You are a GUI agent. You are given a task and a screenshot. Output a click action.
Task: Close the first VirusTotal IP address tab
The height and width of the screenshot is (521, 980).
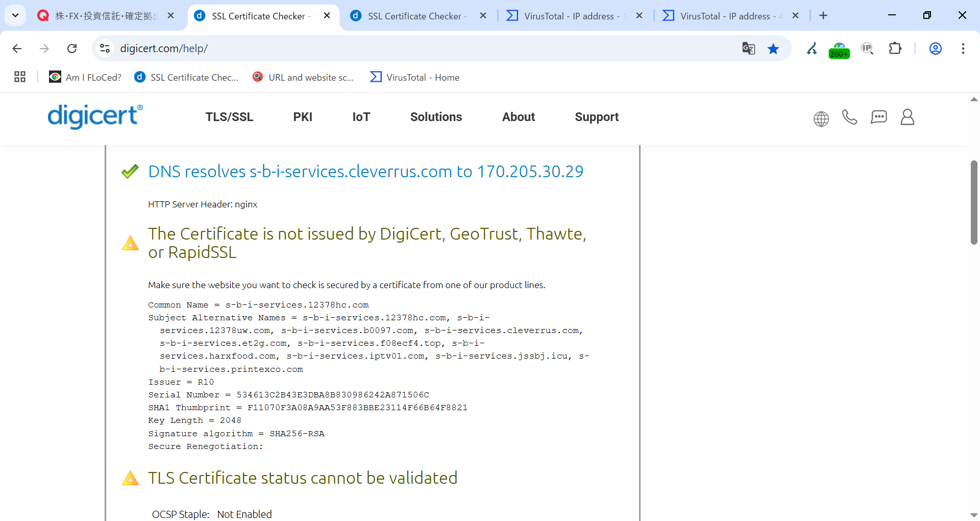point(639,16)
